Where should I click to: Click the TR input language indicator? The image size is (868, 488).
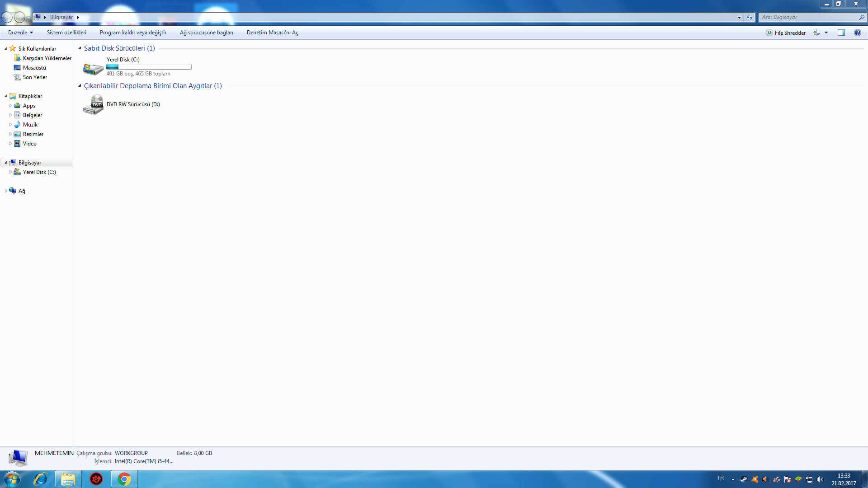tap(721, 478)
